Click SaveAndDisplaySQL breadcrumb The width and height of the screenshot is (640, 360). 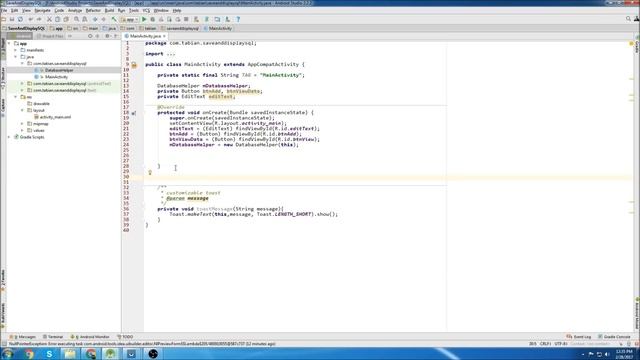24,29
